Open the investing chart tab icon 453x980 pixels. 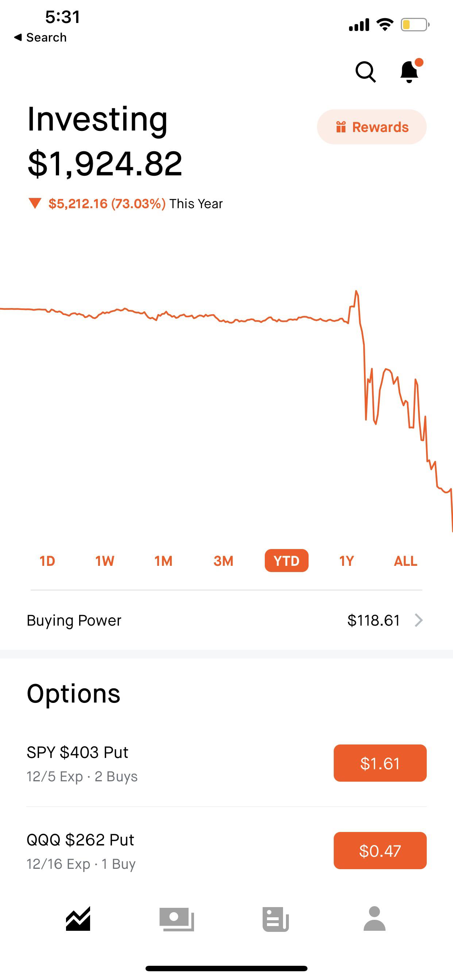pyautogui.click(x=78, y=919)
